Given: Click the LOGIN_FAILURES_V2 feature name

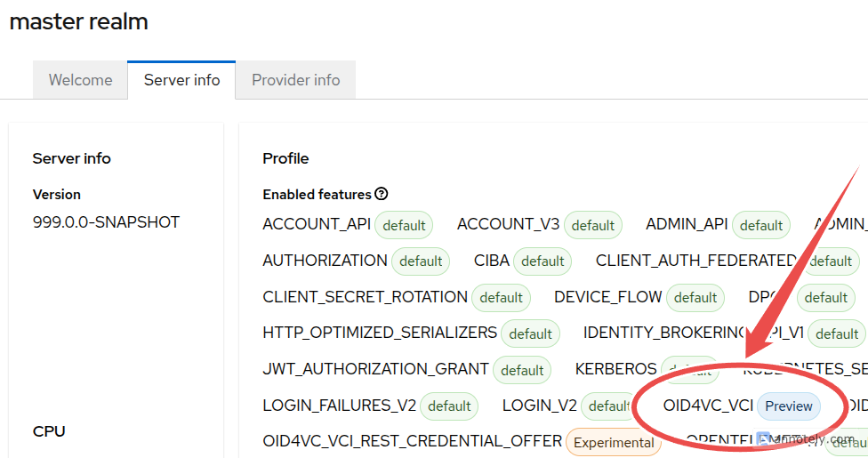Looking at the screenshot, I should pyautogui.click(x=340, y=406).
